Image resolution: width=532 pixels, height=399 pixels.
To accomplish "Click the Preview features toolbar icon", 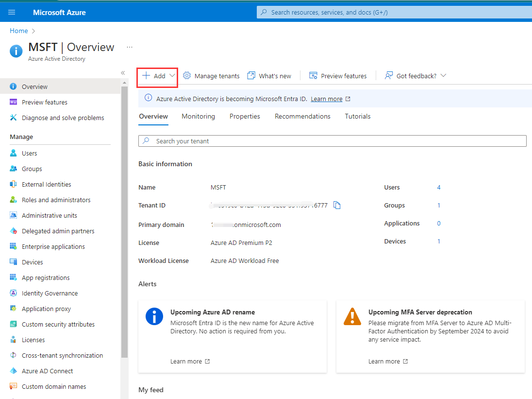I will pos(313,75).
